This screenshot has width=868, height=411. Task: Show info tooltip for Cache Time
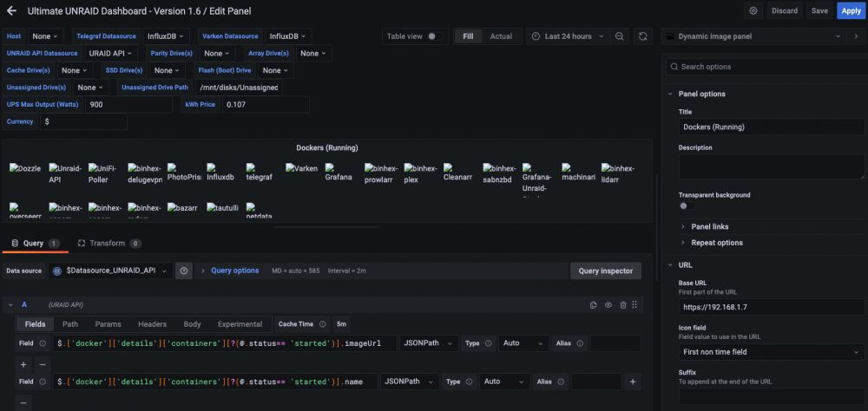(x=322, y=324)
